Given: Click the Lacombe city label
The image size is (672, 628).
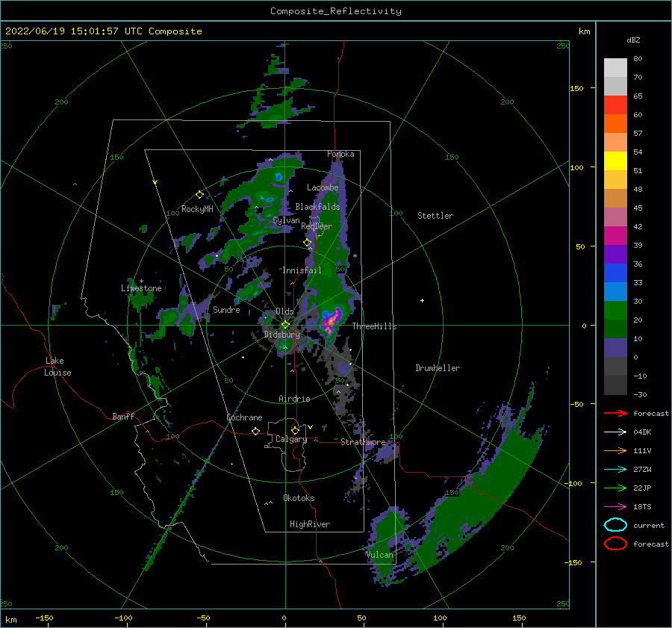Looking at the screenshot, I should tap(323, 187).
